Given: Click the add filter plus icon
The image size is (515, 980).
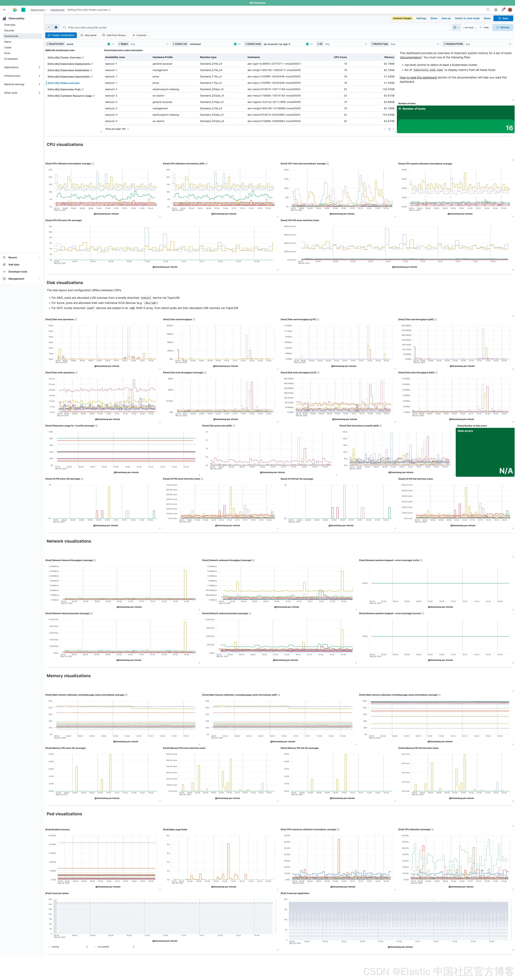Looking at the screenshot, I should point(56,27).
